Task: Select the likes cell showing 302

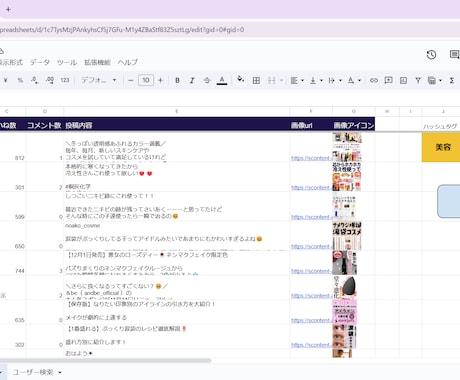Action: (13, 337)
